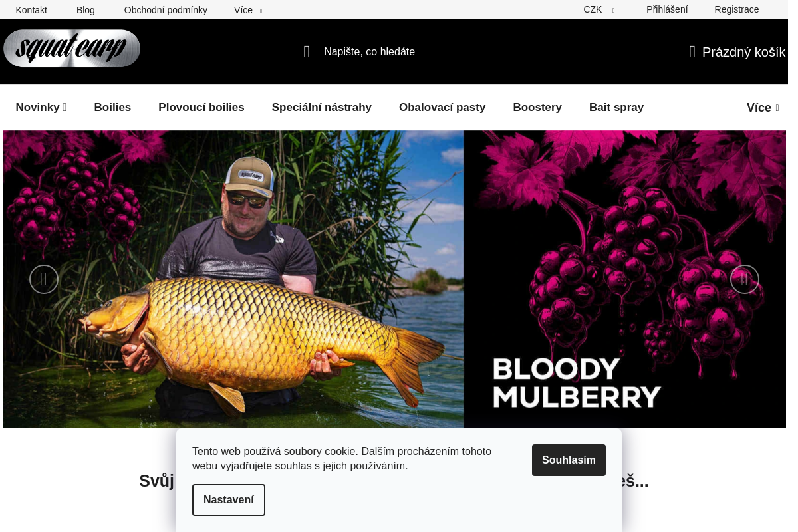Accept cookies with Souhlasím button
The height and width of the screenshot is (532, 798).
(569, 460)
